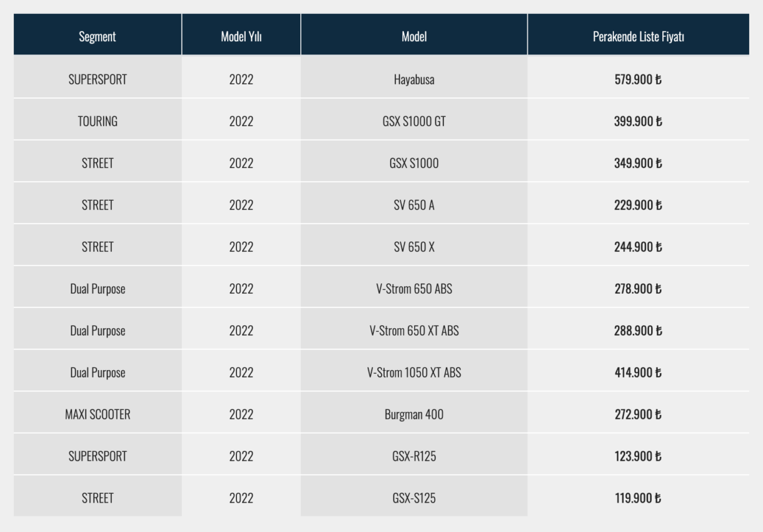This screenshot has height=532, width=763.
Task: Click the 349.900 ₺ price for GSX S1000
Action: pyautogui.click(x=638, y=164)
